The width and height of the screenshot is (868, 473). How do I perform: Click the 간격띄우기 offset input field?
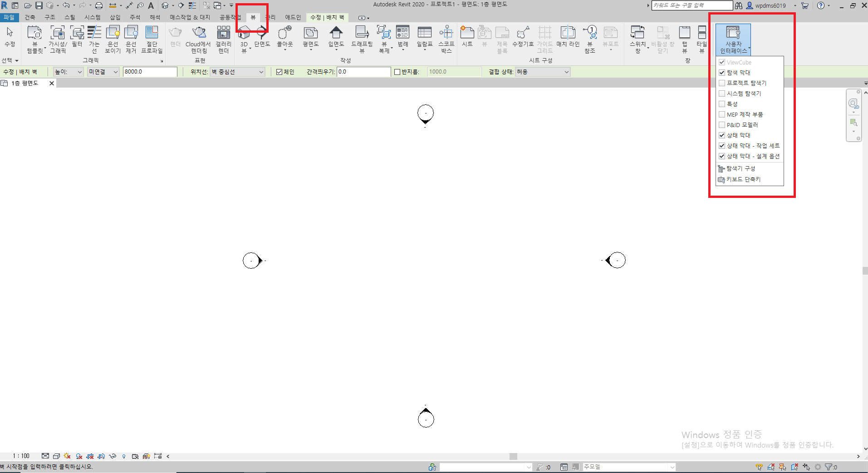point(364,72)
